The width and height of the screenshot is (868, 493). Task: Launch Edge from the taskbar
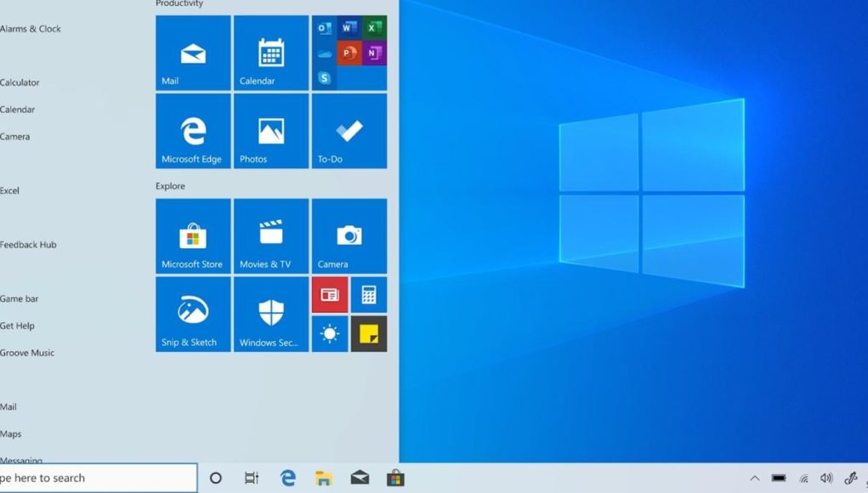[288, 478]
